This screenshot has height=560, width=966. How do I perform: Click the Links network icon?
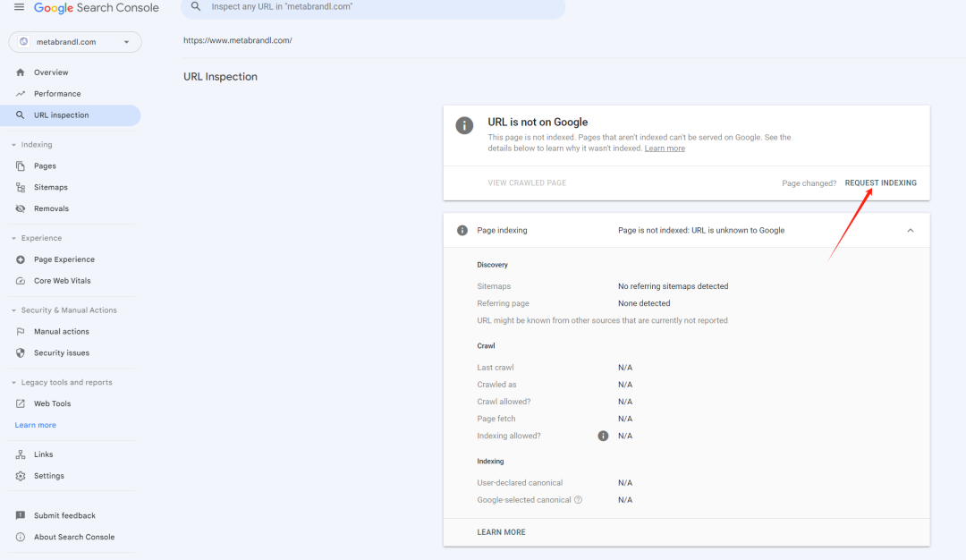point(21,454)
